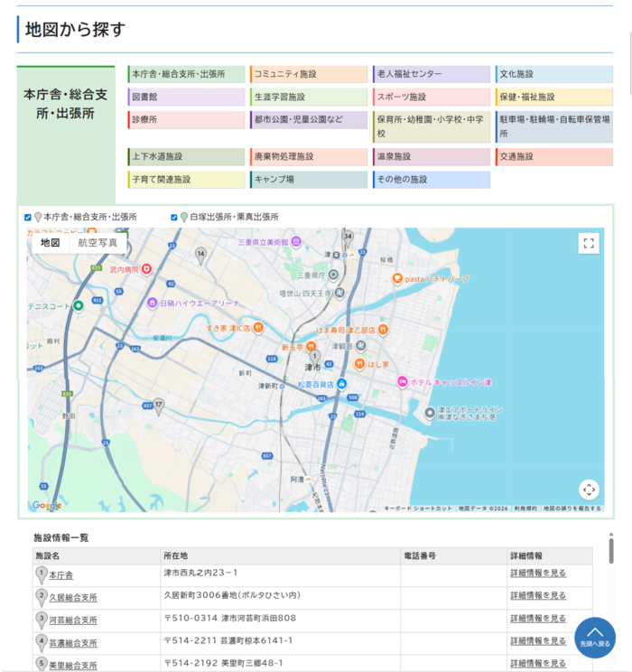Image resolution: width=632 pixels, height=672 pixels.
Task: Open 地図の誤りを報告する map link
Action: coord(572,509)
